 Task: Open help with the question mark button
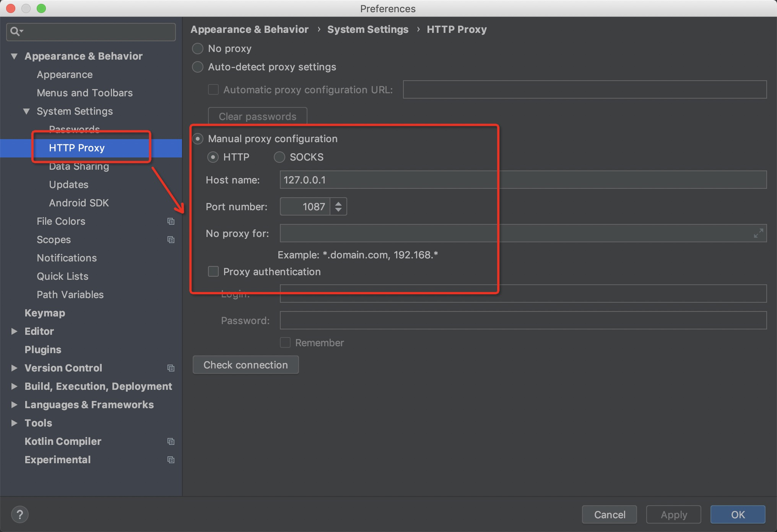tap(20, 514)
